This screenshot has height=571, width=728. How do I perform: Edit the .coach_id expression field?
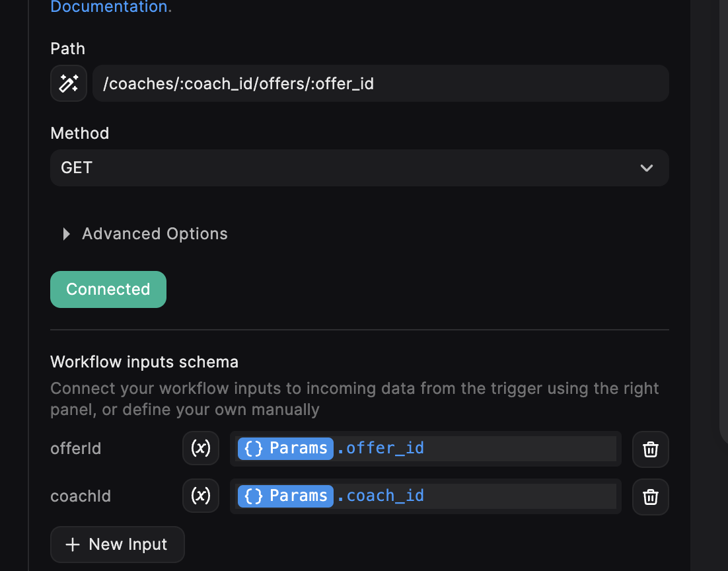tap(425, 496)
